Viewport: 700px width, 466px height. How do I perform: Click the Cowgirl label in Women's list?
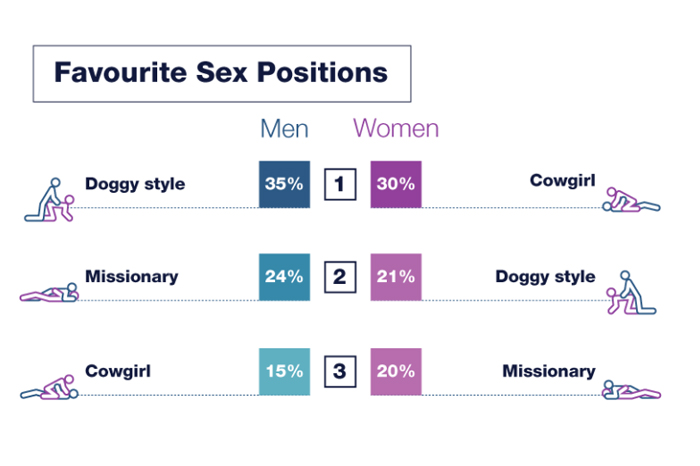(x=562, y=182)
